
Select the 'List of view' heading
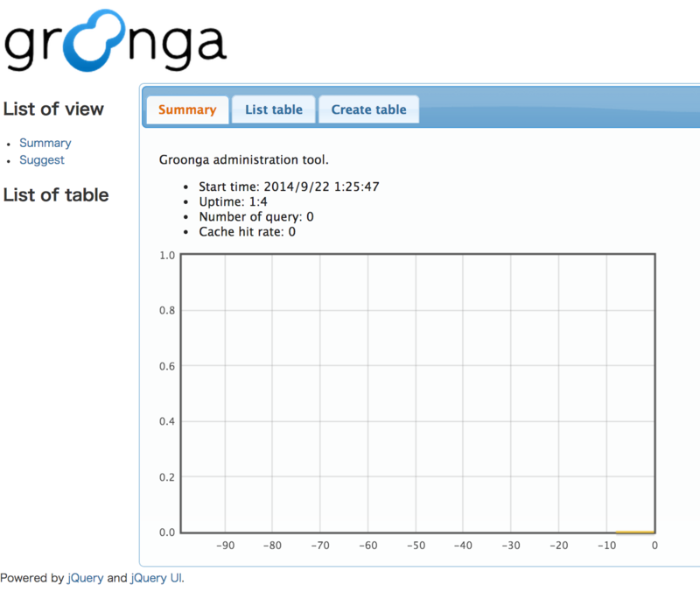(x=53, y=109)
